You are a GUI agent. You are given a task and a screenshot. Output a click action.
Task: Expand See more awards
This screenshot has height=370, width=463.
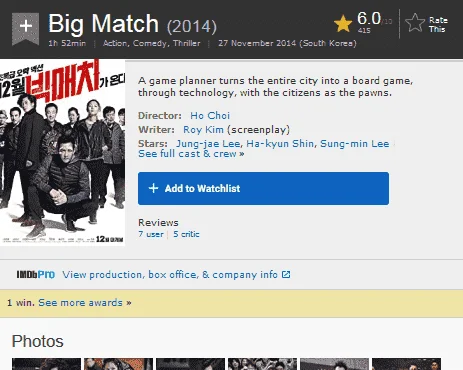click(85, 303)
